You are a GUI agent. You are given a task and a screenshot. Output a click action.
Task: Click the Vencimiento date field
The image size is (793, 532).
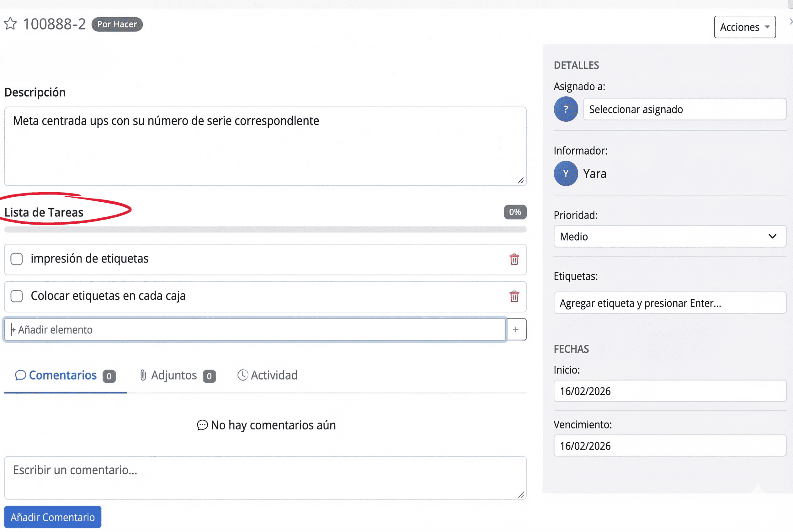[x=669, y=446]
